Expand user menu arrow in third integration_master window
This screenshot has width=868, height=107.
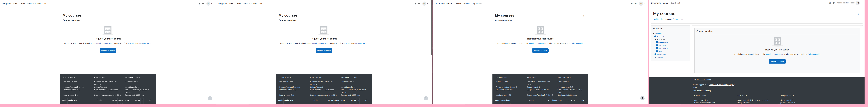pyautogui.click(x=644, y=4)
